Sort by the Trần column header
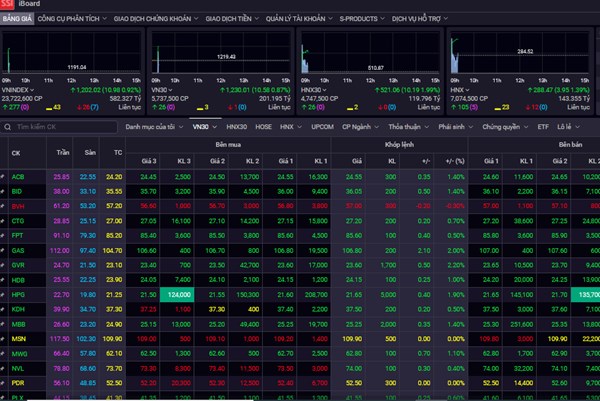 63,153
